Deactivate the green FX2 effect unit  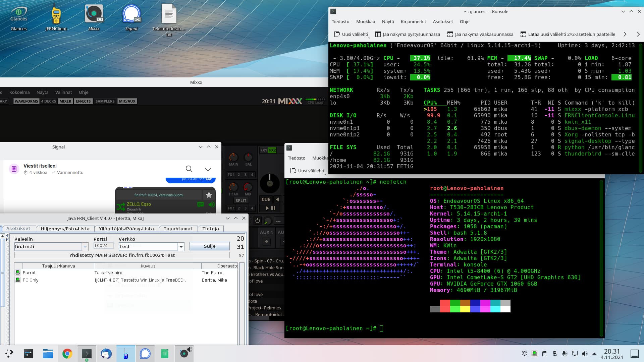coord(272,150)
